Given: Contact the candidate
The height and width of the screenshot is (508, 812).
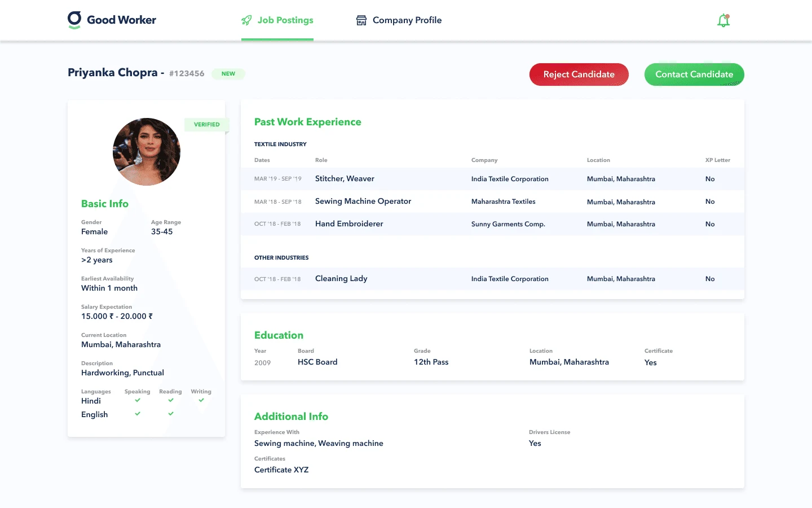Looking at the screenshot, I should 694,75.
